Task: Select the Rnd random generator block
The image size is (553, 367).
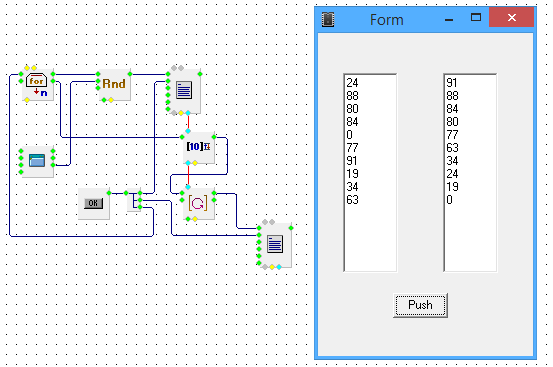Action: (x=114, y=84)
